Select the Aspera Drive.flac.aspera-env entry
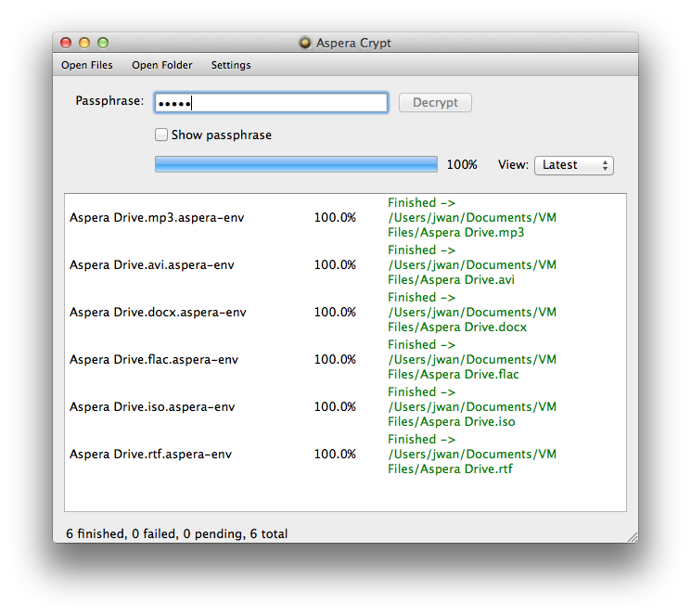Viewport: 691px width, 616px height. [154, 360]
